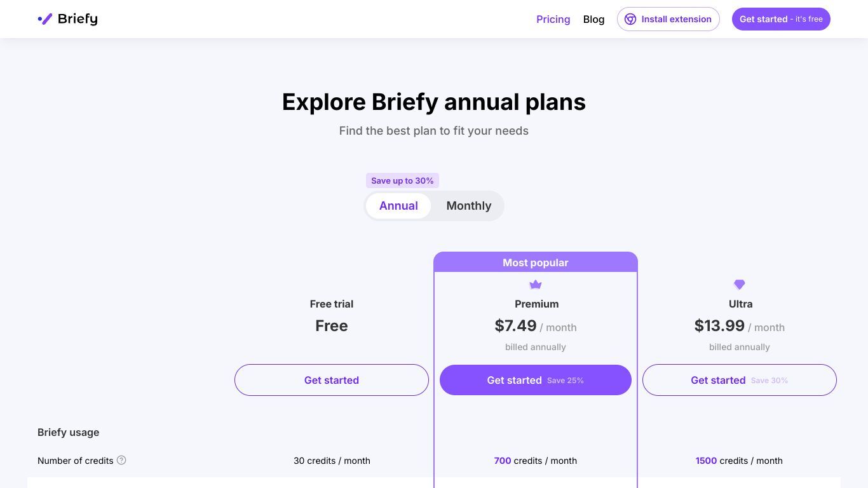Screen dimensions: 868x488
Task: Click the Ultra plan diamond icon
Action: tap(739, 285)
